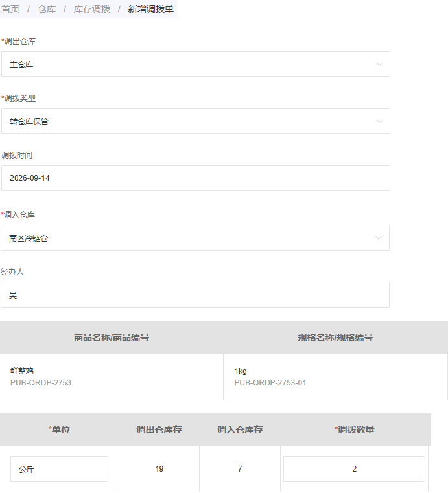The width and height of the screenshot is (448, 493).
Task: Click chevron arrow of 调入仓库 select
Action: point(379,238)
